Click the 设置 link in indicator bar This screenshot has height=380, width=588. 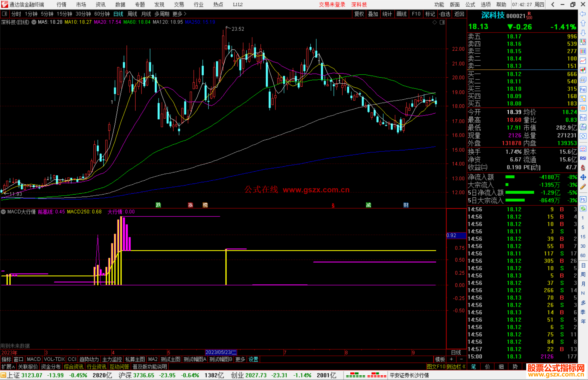pos(253,359)
